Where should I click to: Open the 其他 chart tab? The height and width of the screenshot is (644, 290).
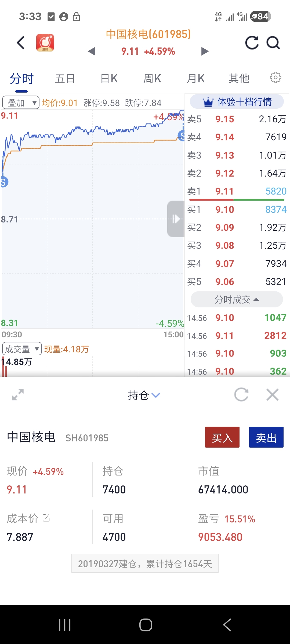239,79
